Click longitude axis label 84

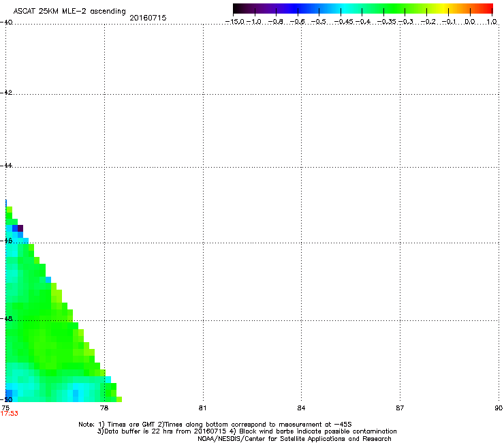point(301,408)
